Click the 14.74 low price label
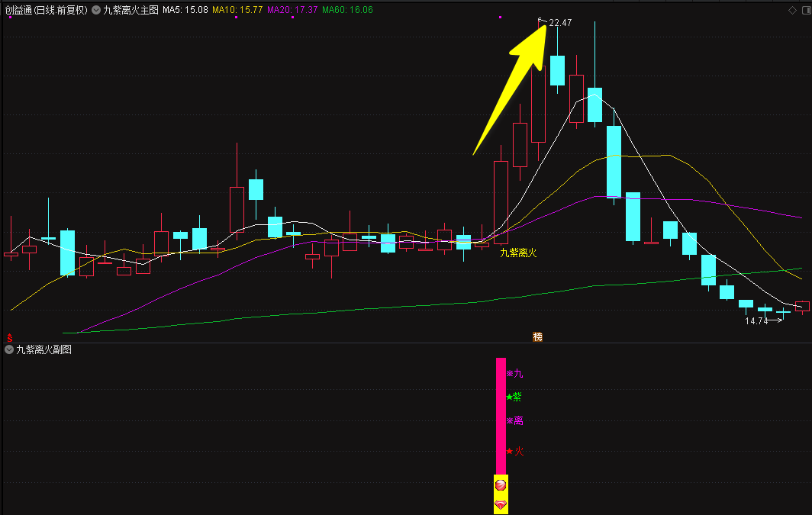 pyautogui.click(x=756, y=321)
